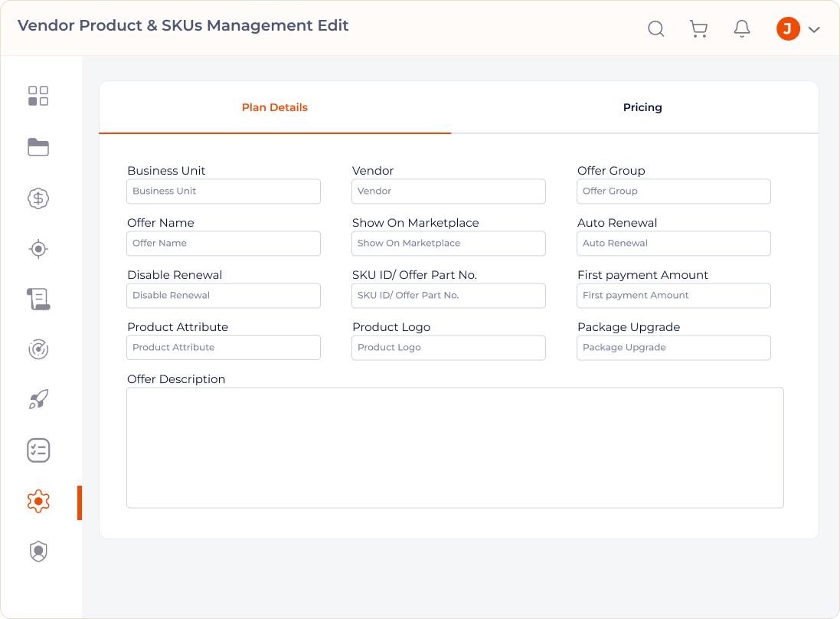Click the 'Auto Renewal' label above its field
The height and width of the screenshot is (619, 840).
(x=617, y=222)
